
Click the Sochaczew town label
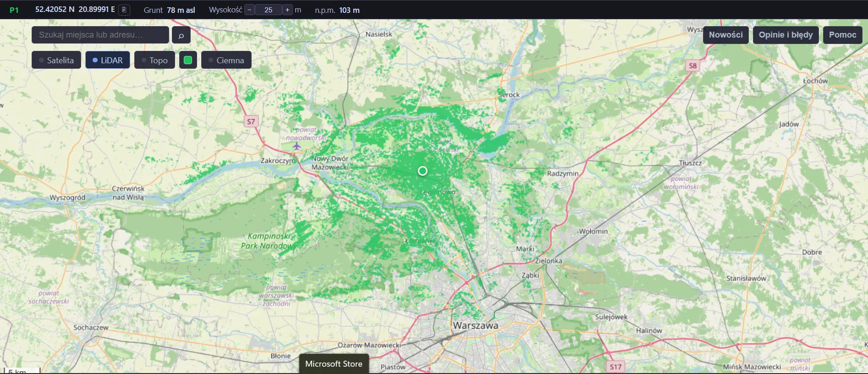click(91, 328)
